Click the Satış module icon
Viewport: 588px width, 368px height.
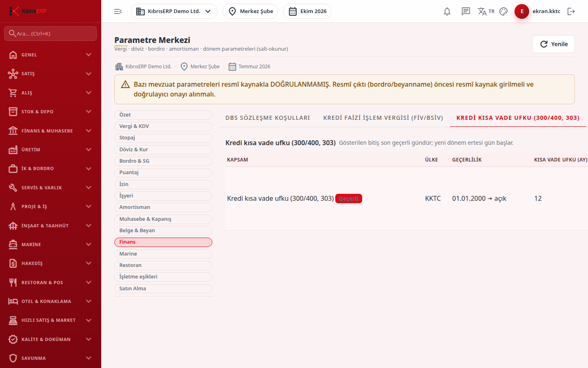(13, 74)
